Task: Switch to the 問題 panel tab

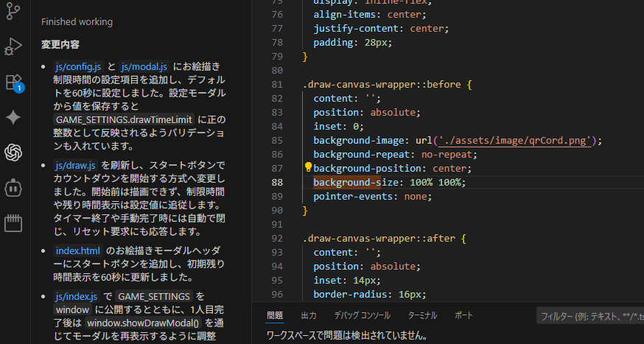Action: point(275,315)
